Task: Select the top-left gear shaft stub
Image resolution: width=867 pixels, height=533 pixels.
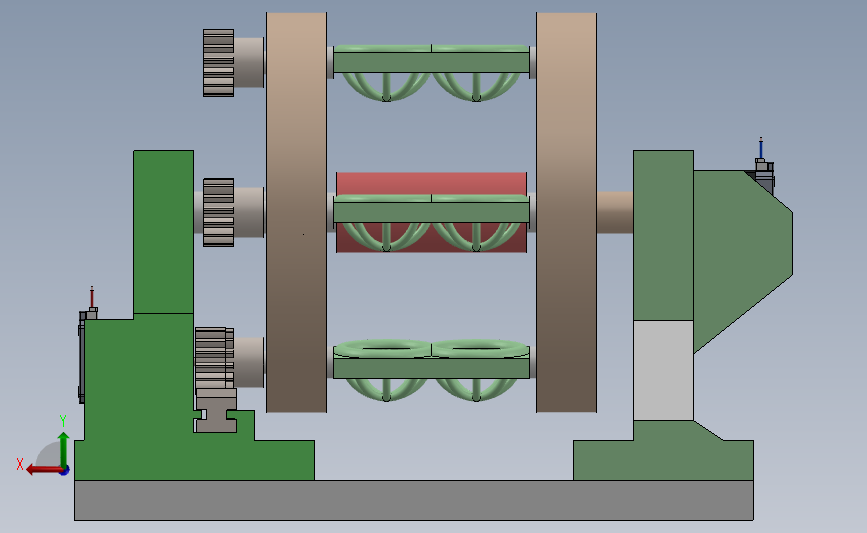Action: pos(249,62)
